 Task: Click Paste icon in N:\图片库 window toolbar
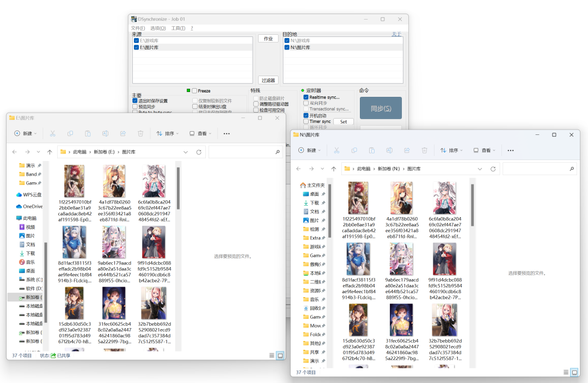[x=372, y=150]
